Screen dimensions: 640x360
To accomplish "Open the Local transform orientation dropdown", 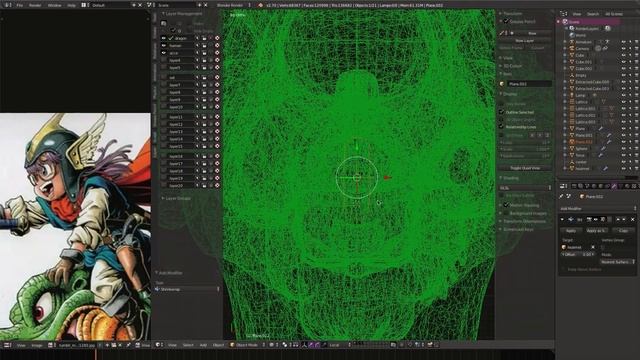I will click(339, 345).
